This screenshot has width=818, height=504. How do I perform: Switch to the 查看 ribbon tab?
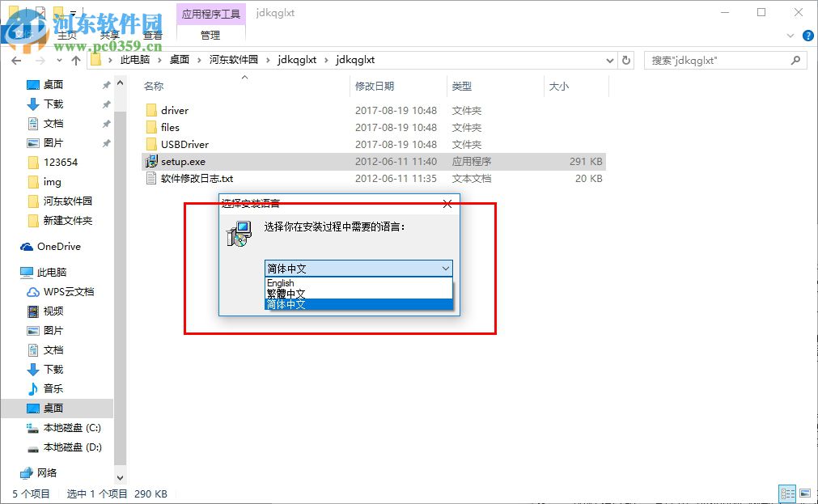(151, 35)
